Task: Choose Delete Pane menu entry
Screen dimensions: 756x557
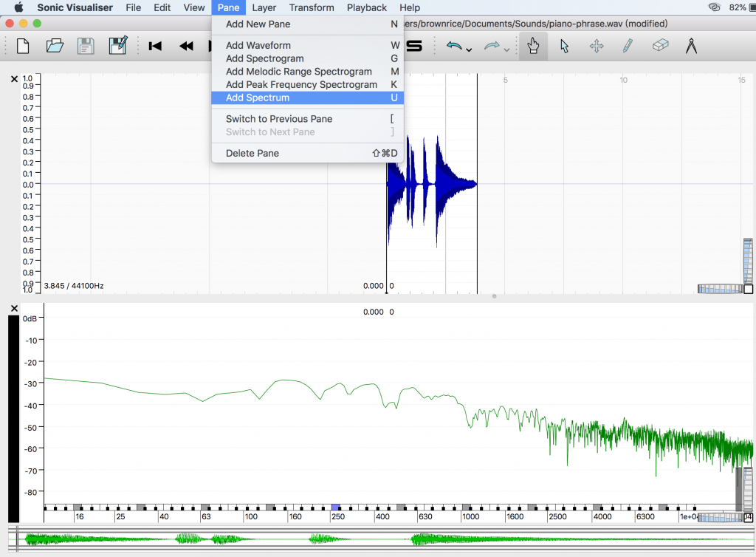Action: tap(307, 154)
